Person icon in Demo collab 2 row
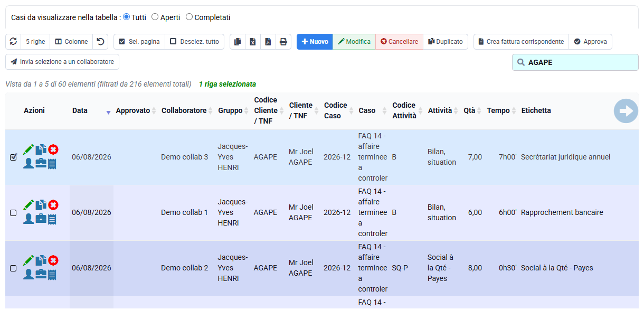 pos(29,274)
